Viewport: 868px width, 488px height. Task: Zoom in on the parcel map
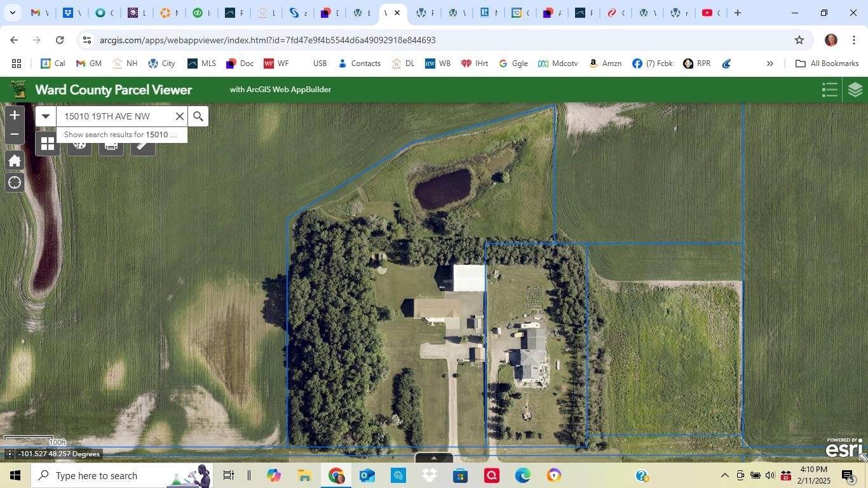coord(14,115)
